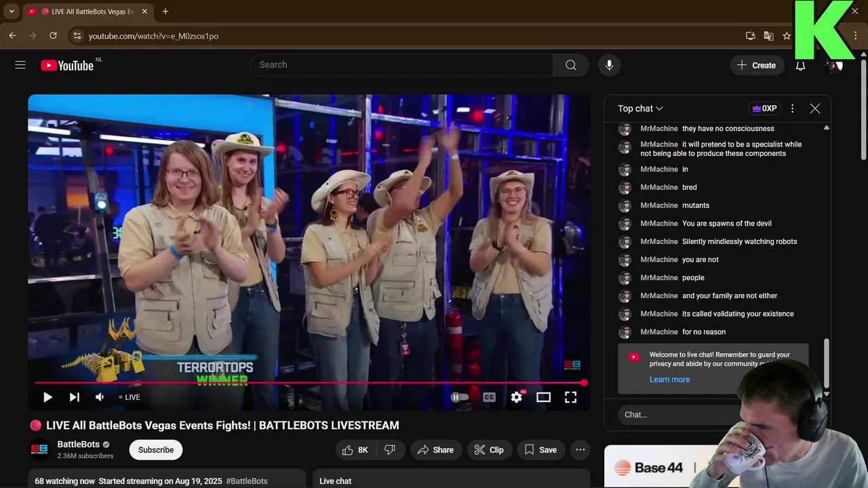This screenshot has width=868, height=488.
Task: Click message 'they have no consciousness'
Action: click(x=728, y=129)
